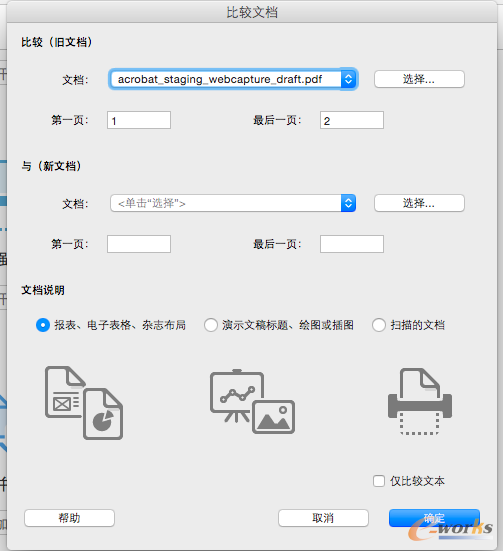Click 选择... button for new document
This screenshot has width=503, height=551.
(419, 203)
